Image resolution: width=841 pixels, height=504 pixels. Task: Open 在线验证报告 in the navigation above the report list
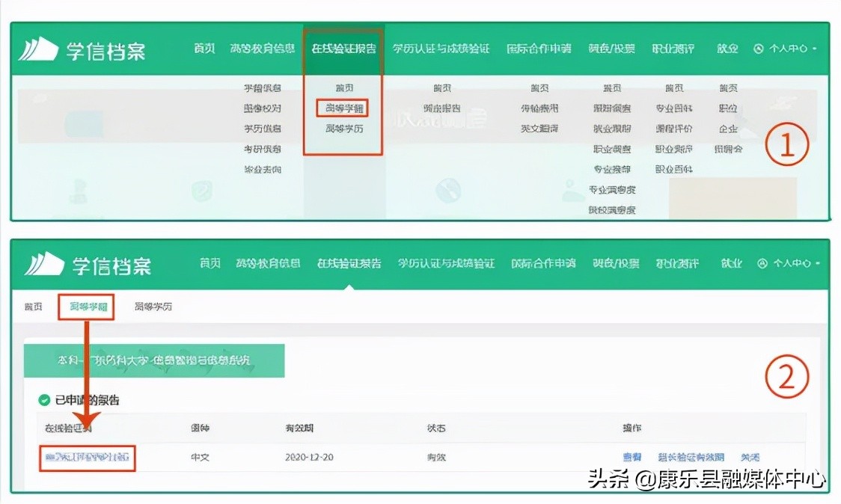point(349,263)
